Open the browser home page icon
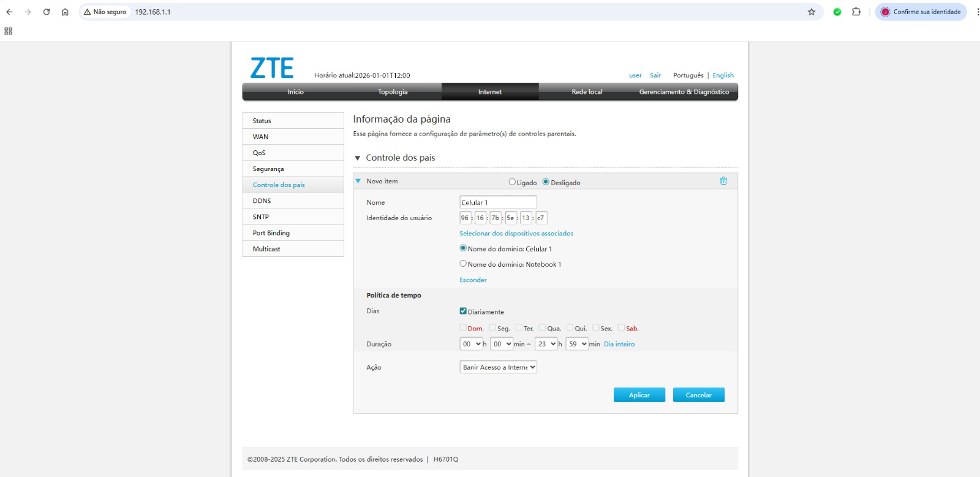The height and width of the screenshot is (477, 980). coord(65,12)
